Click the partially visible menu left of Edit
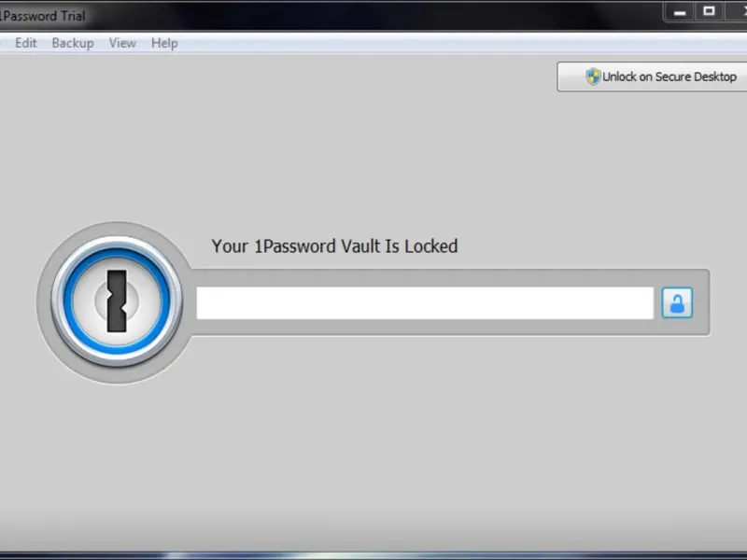 [x=2, y=43]
